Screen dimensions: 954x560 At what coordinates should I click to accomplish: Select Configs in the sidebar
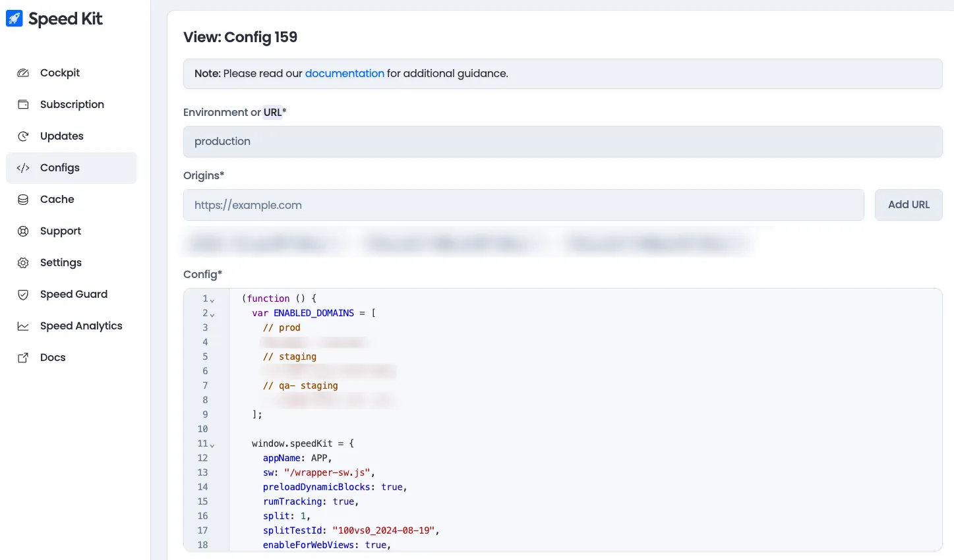[71, 167]
